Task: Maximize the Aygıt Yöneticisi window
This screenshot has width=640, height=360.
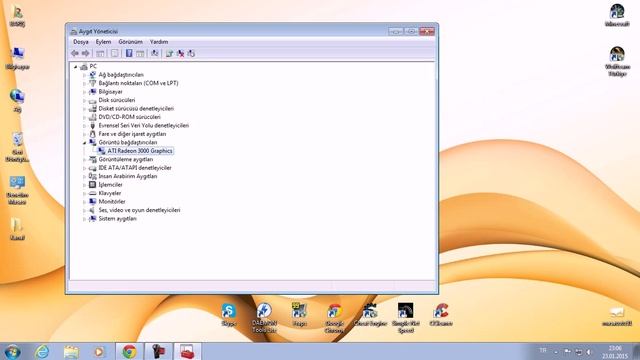Action: click(x=411, y=31)
